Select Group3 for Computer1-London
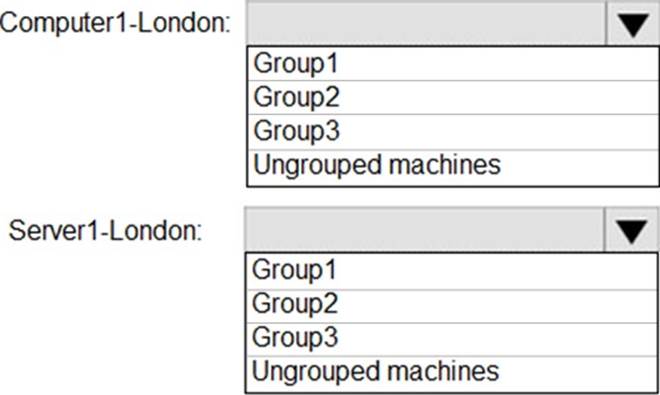660x395 pixels. point(453,131)
